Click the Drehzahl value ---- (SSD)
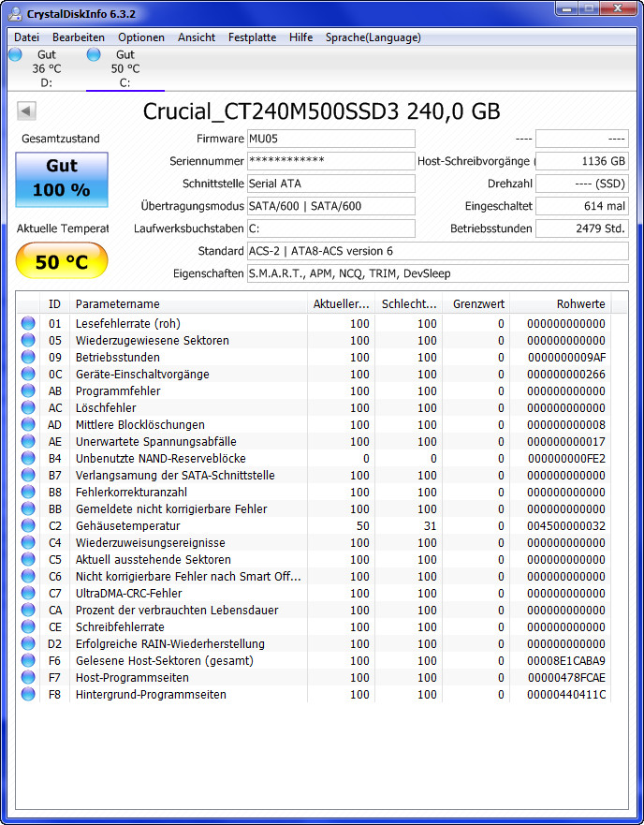 582,184
